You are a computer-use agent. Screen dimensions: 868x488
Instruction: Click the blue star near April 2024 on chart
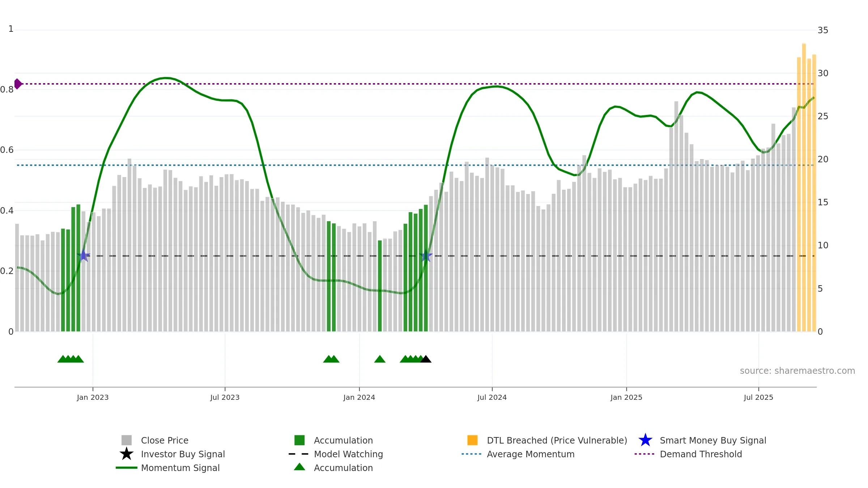(x=426, y=256)
